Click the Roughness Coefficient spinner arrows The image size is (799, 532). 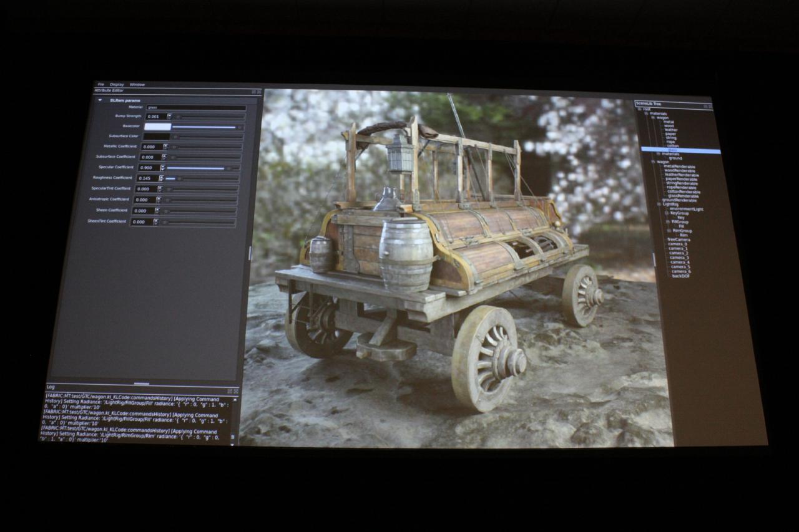tap(162, 178)
